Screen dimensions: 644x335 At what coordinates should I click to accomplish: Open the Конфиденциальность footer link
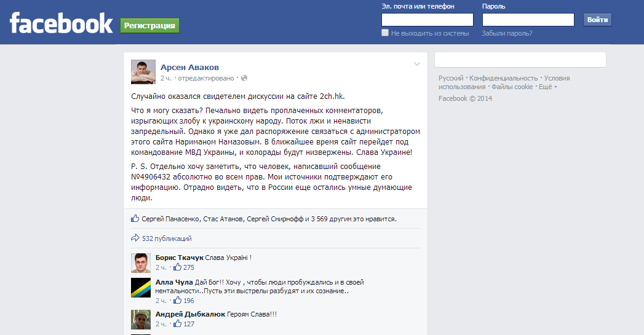(503, 78)
